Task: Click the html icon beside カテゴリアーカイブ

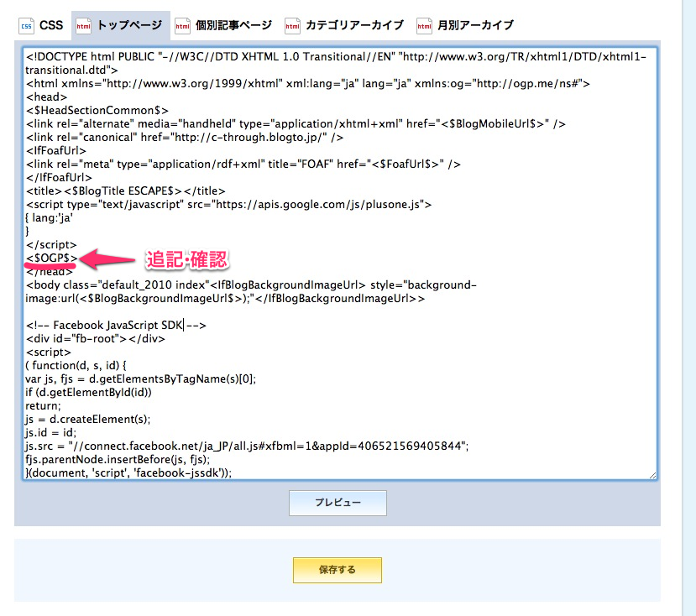Action: click(x=292, y=26)
